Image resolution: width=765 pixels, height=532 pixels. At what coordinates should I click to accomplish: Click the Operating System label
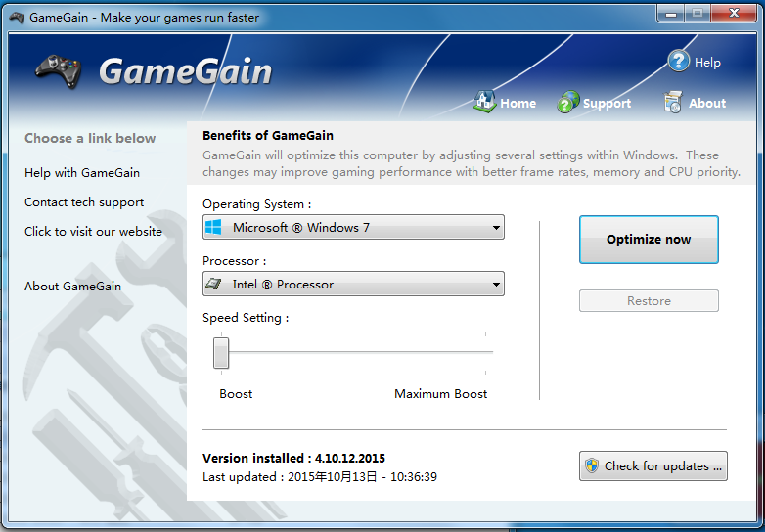pos(256,204)
